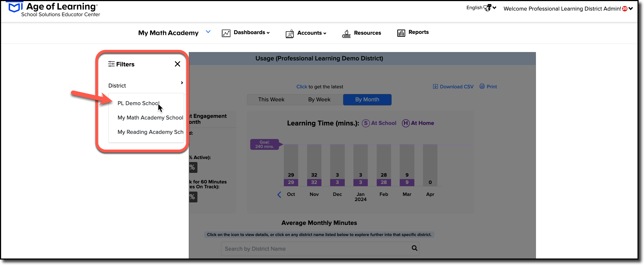644x265 pixels.
Task: Expand the user account menu chevron
Action: coord(631,9)
